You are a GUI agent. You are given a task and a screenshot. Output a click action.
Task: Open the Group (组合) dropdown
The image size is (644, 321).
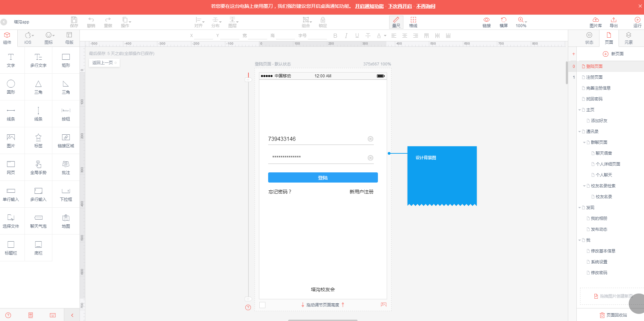point(307,22)
